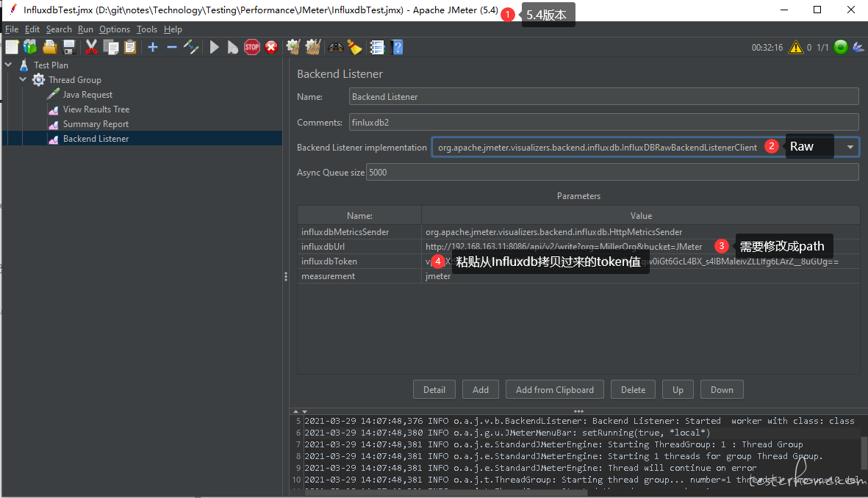Select Thread Group in the tree
The image size is (868, 498).
click(75, 79)
